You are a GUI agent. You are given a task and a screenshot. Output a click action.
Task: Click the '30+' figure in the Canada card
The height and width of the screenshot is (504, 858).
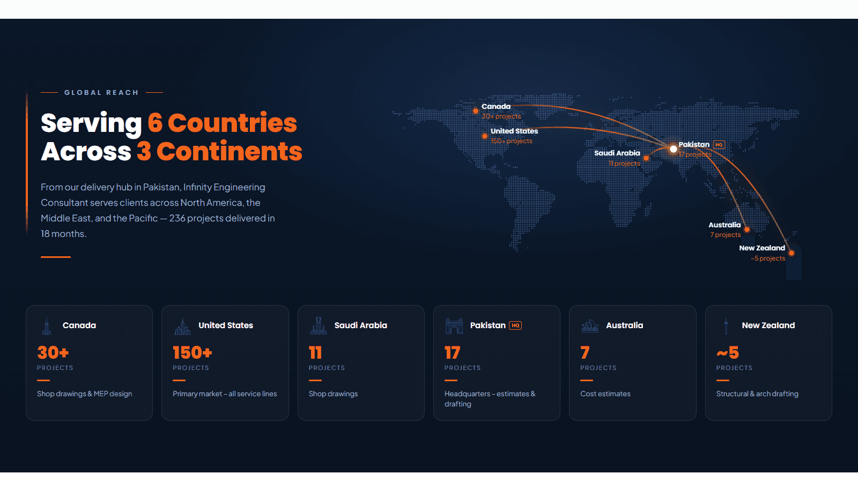coord(53,352)
